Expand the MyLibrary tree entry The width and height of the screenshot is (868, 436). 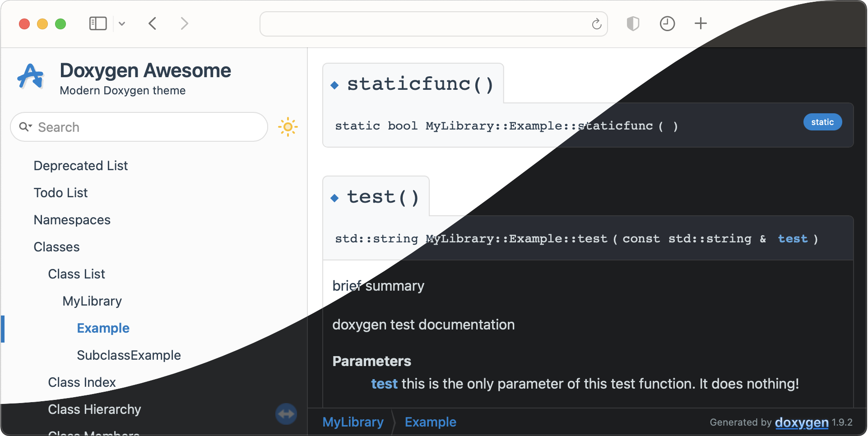(92, 301)
